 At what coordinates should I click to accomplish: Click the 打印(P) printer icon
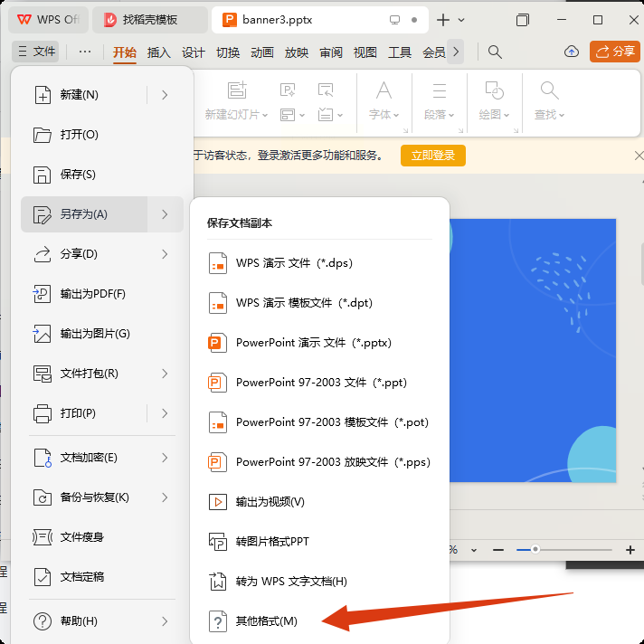(x=43, y=413)
